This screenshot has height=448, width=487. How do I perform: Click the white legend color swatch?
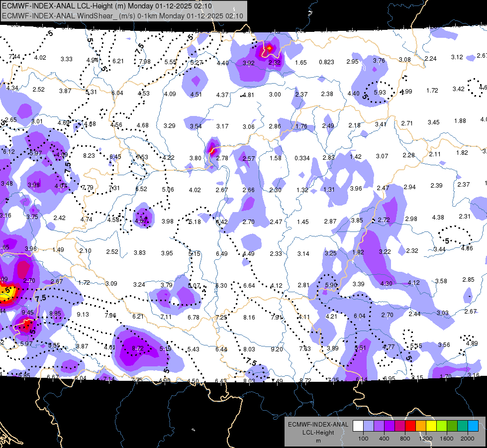358,426
